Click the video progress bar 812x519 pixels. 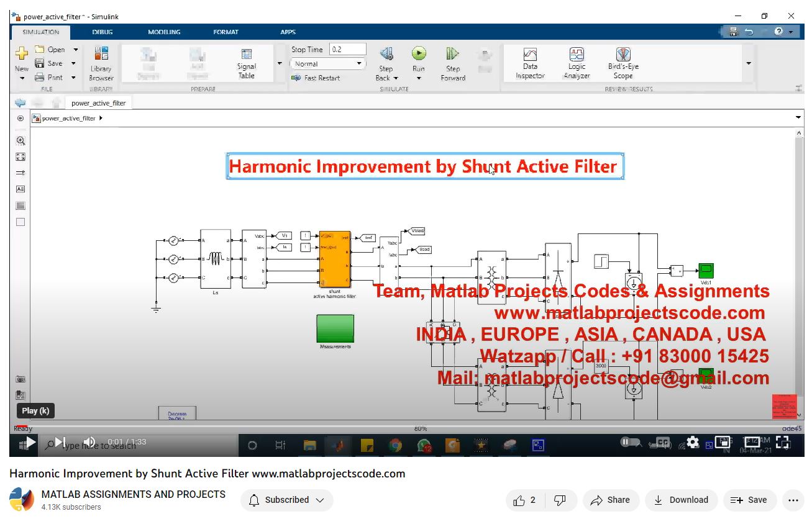[407, 426]
